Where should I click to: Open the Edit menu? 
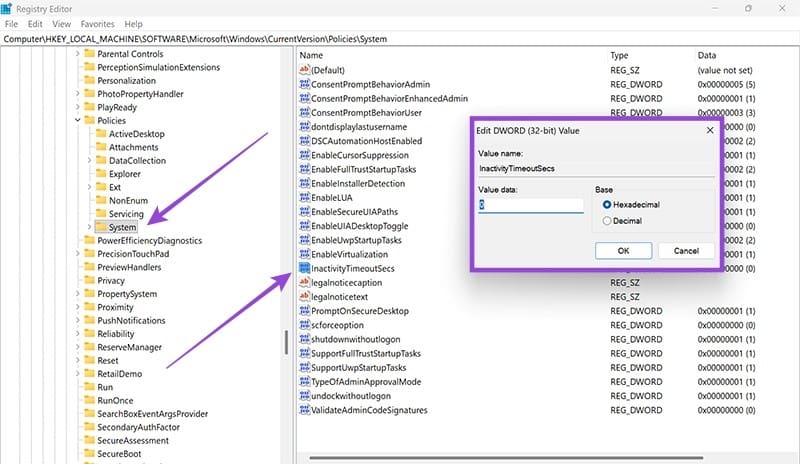[x=36, y=23]
